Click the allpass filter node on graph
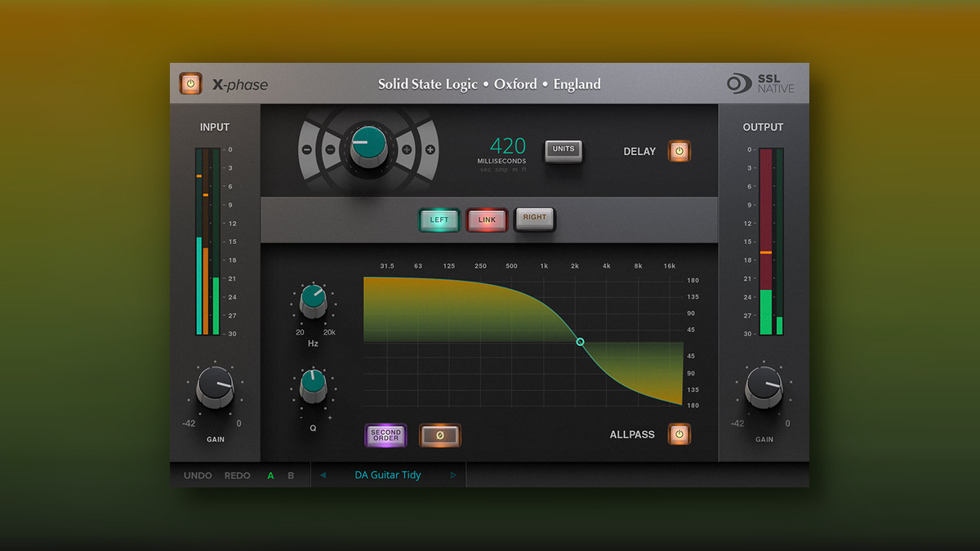The width and height of the screenshot is (980, 551). pyautogui.click(x=581, y=342)
